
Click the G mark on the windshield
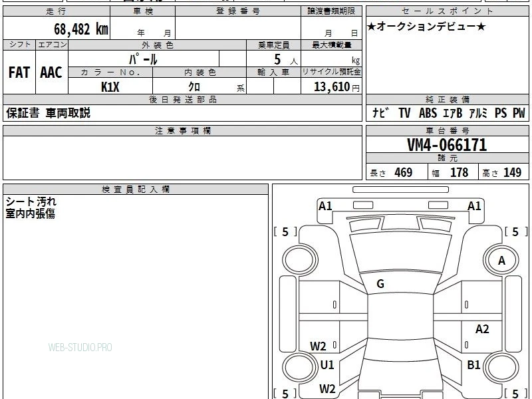point(380,284)
